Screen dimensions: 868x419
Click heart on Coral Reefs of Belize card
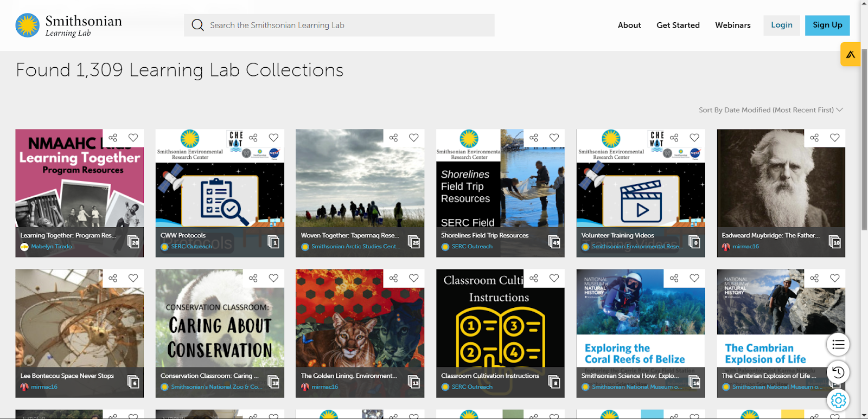click(694, 278)
